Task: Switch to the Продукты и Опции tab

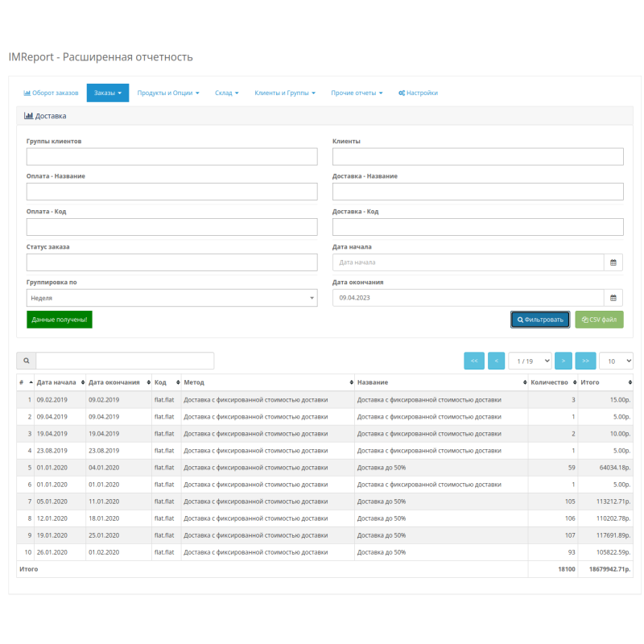Action: (x=167, y=93)
